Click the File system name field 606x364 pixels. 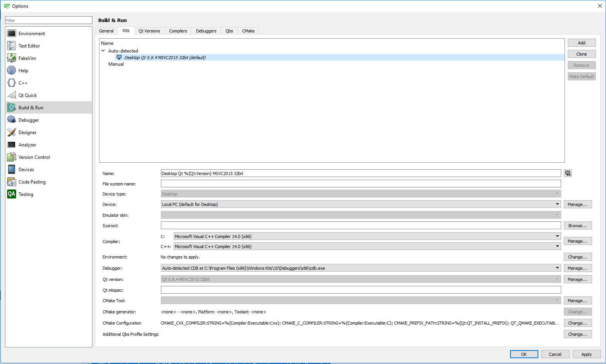(361, 184)
